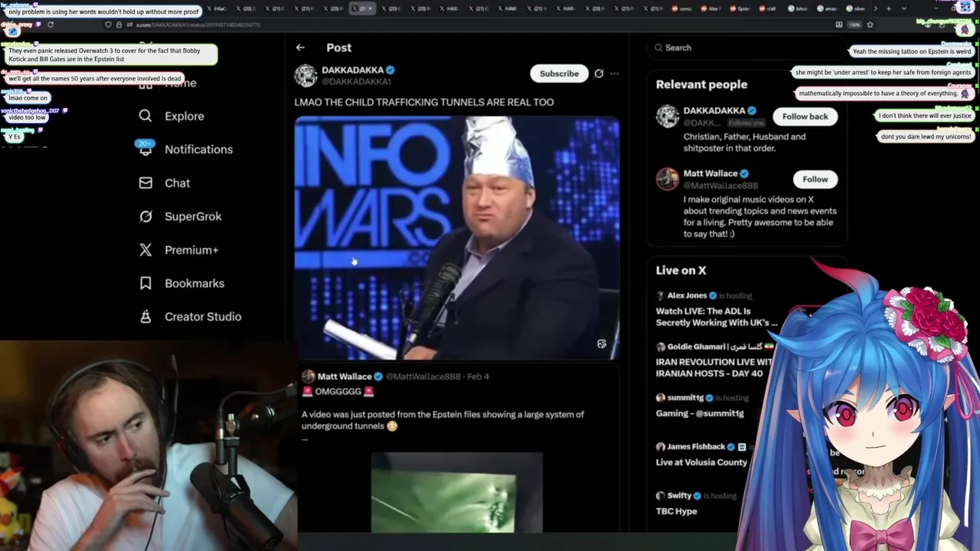Open the SuperGrok icon in sidebar
The width and height of the screenshot is (980, 551).
[x=145, y=217]
